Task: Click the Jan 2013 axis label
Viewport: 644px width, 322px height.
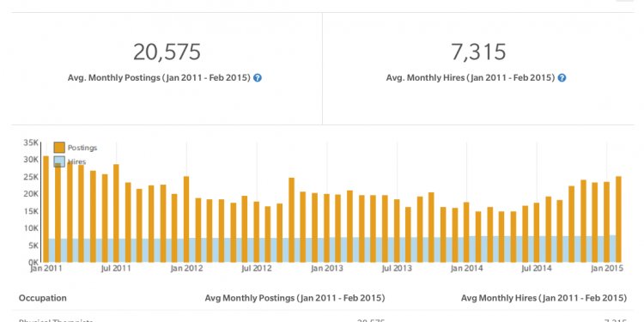Action: pyautogui.click(x=327, y=268)
